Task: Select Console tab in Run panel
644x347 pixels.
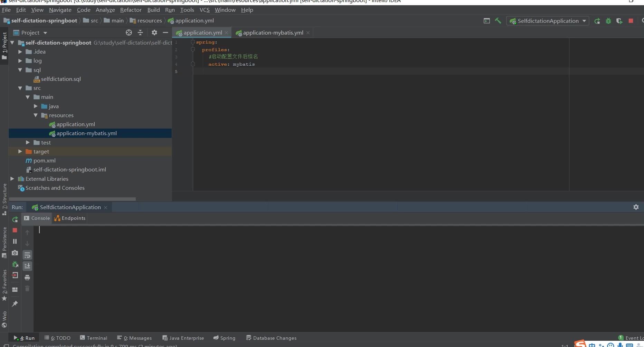Action: (37, 218)
